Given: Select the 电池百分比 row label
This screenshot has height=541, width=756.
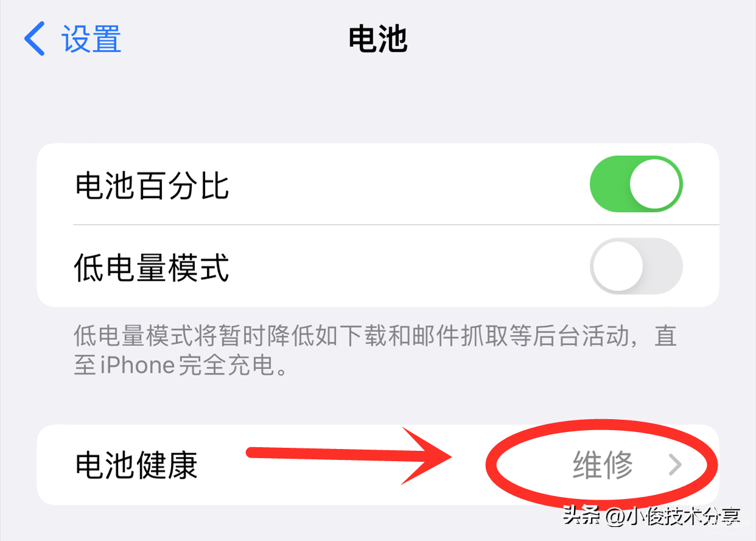Looking at the screenshot, I should 152,185.
